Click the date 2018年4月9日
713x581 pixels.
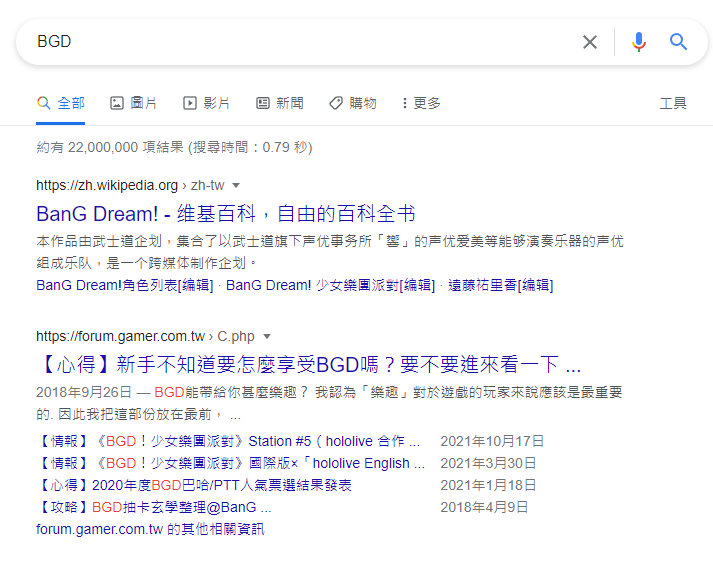tap(484, 507)
